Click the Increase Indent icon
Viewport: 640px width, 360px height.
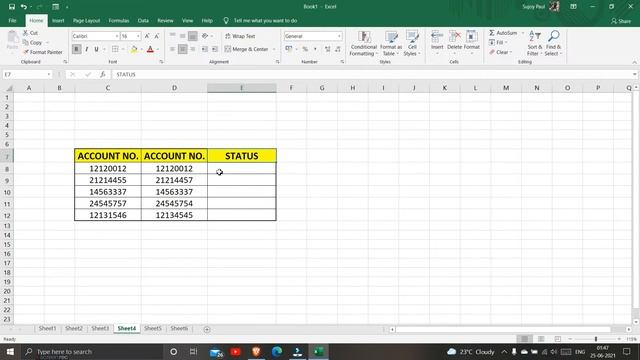(x=215, y=49)
